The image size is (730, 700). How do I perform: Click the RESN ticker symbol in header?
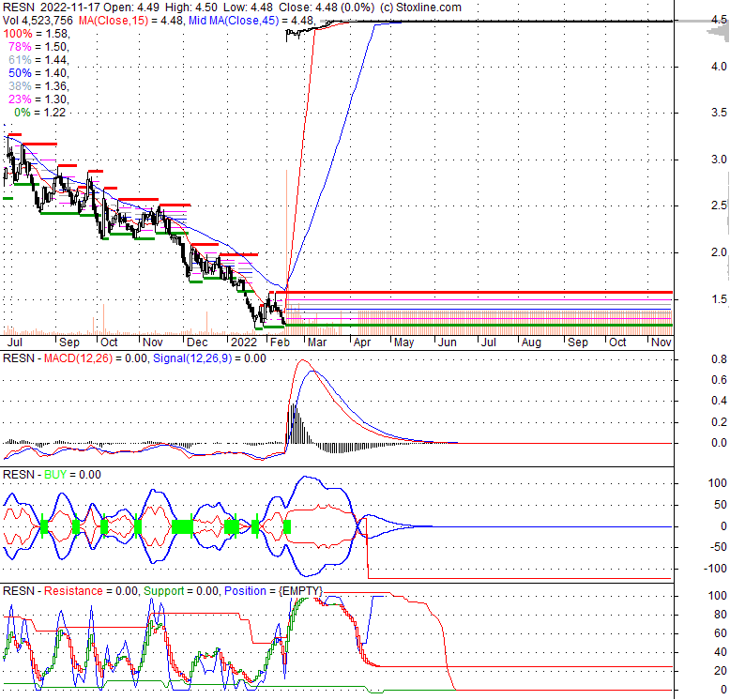pos(19,8)
